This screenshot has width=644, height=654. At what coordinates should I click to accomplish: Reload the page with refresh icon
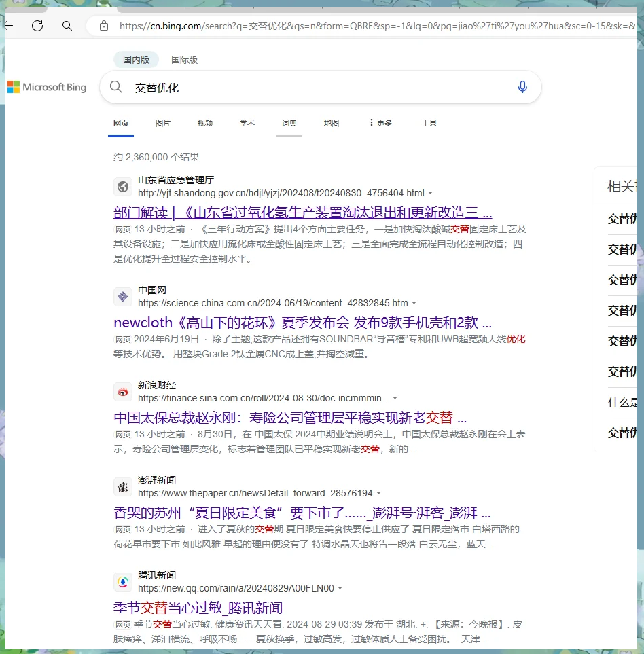(37, 26)
